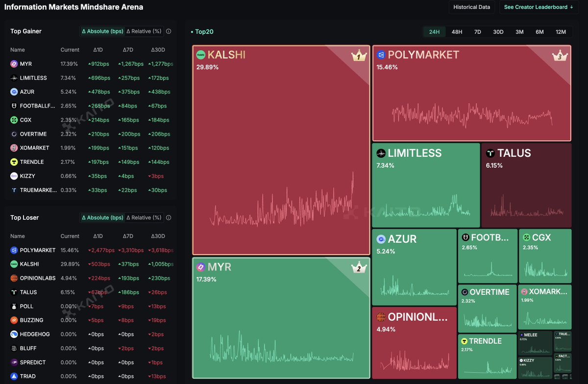
Task: Open the info tooltip icon beside Top Gainer toggle
Action: (169, 31)
